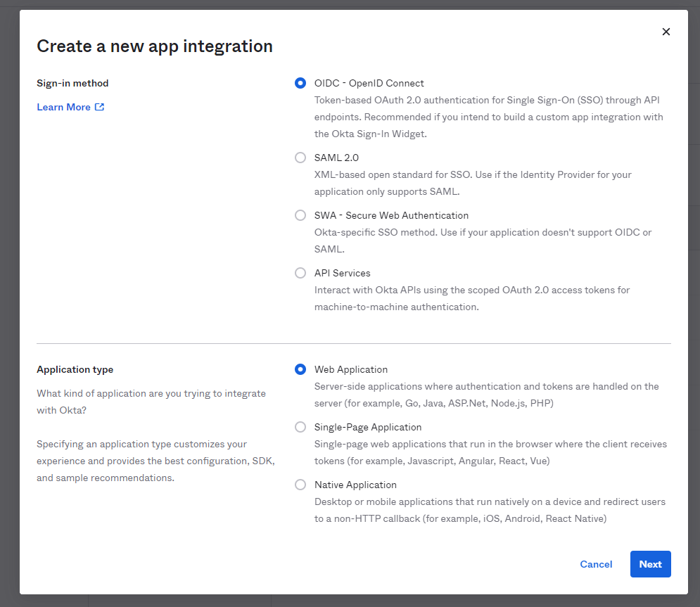This screenshot has height=607, width=700.
Task: Choose Web Application as the application type
Action: (300, 369)
